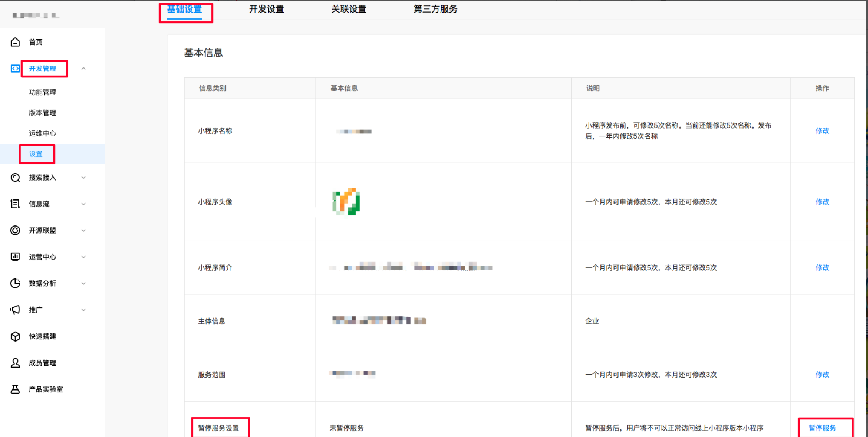This screenshot has width=868, height=437.
Task: Open 搜索接入 in the sidebar
Action: [x=43, y=178]
